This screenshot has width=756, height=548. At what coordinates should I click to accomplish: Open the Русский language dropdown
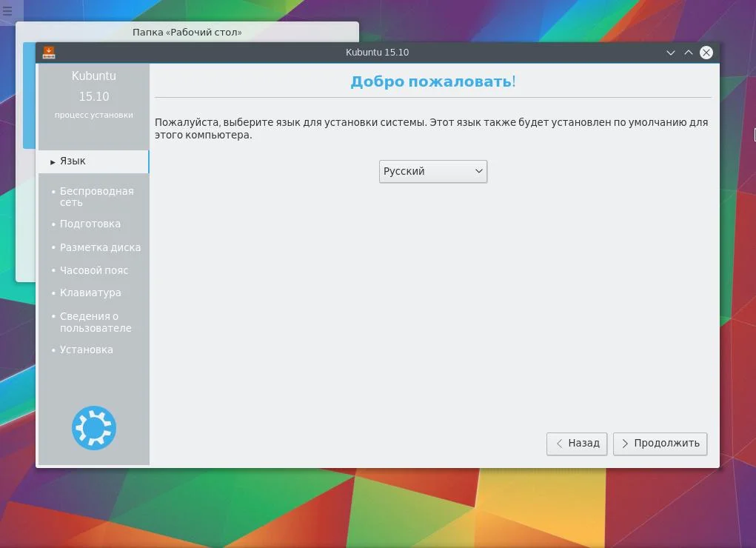[x=433, y=171]
